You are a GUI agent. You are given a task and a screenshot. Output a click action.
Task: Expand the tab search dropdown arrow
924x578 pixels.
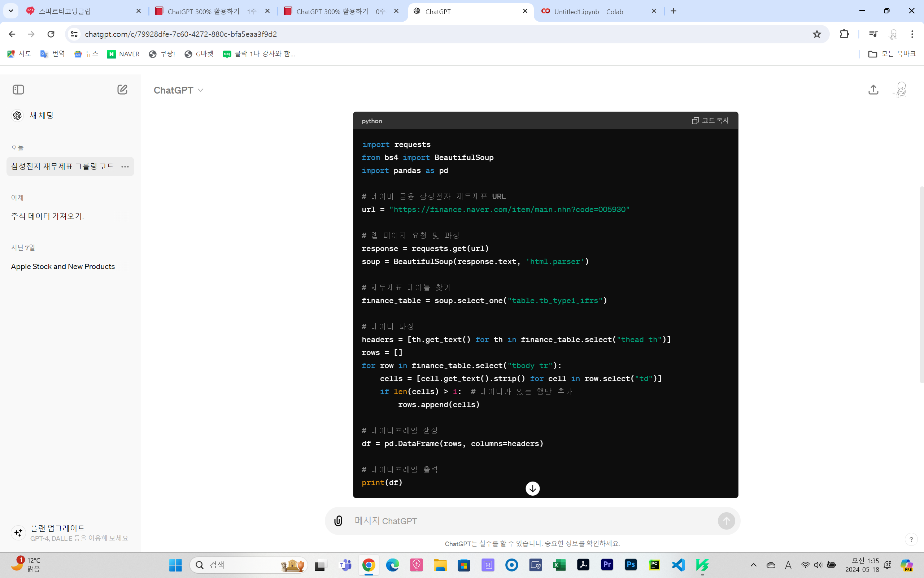coord(11,11)
